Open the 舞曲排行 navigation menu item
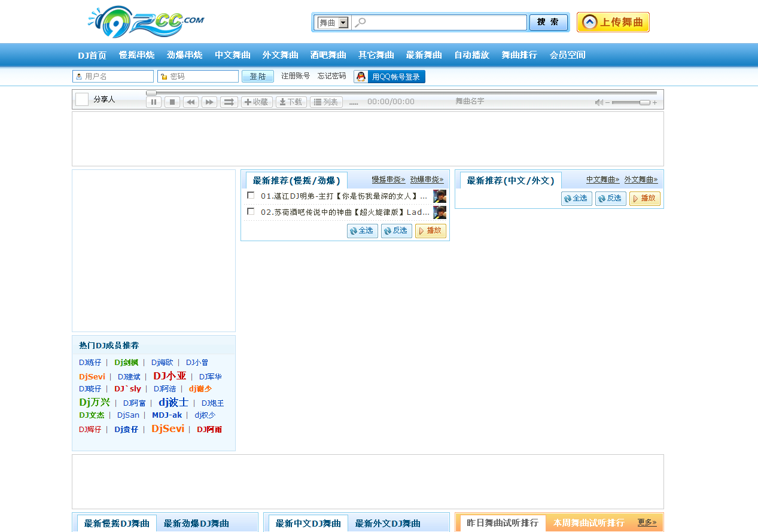The image size is (758, 532). (519, 55)
